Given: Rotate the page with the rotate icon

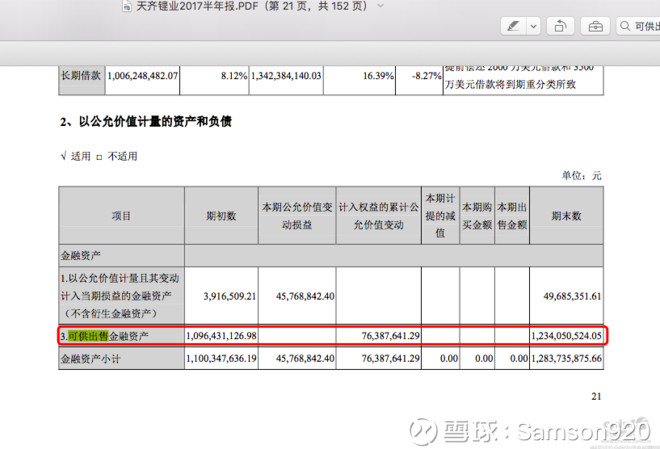Looking at the screenshot, I should [x=561, y=26].
